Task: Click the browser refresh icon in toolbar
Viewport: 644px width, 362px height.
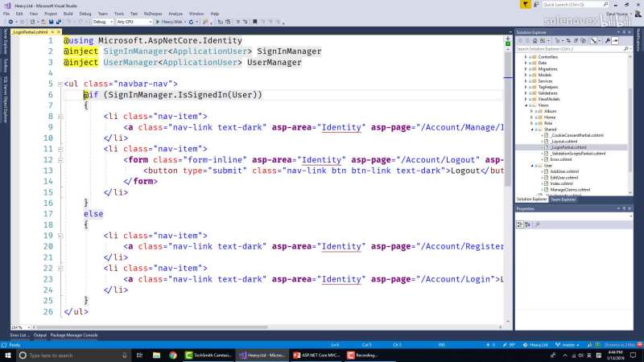Action: (191, 22)
